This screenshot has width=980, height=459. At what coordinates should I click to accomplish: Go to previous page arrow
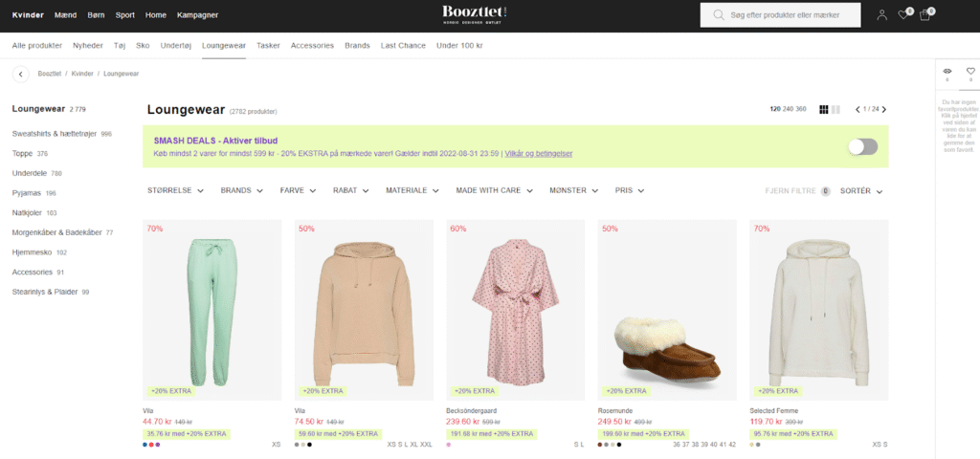858,109
